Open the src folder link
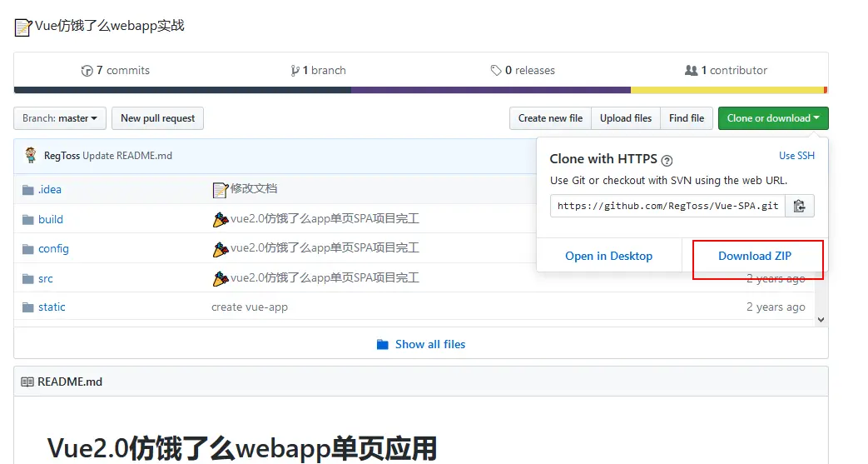This screenshot has width=868, height=464. (46, 279)
